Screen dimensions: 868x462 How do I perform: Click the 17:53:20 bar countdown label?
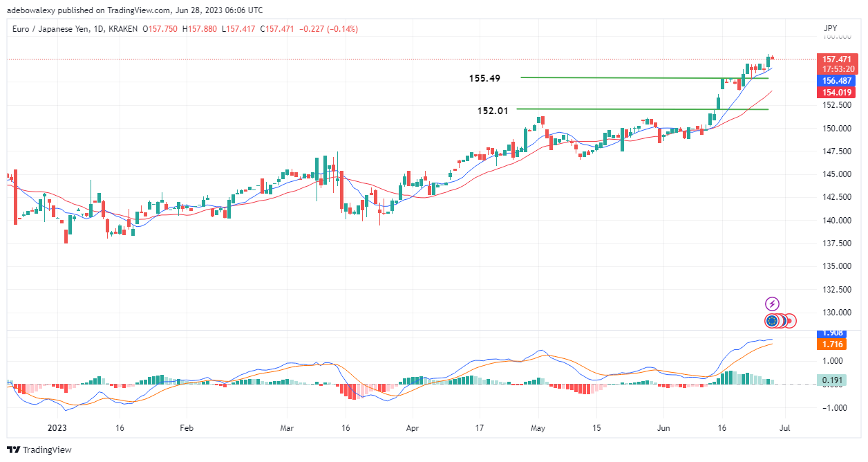(837, 68)
